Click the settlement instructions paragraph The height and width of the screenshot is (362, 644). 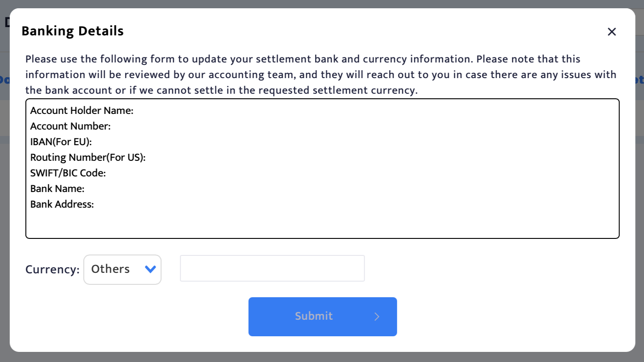coord(321,74)
